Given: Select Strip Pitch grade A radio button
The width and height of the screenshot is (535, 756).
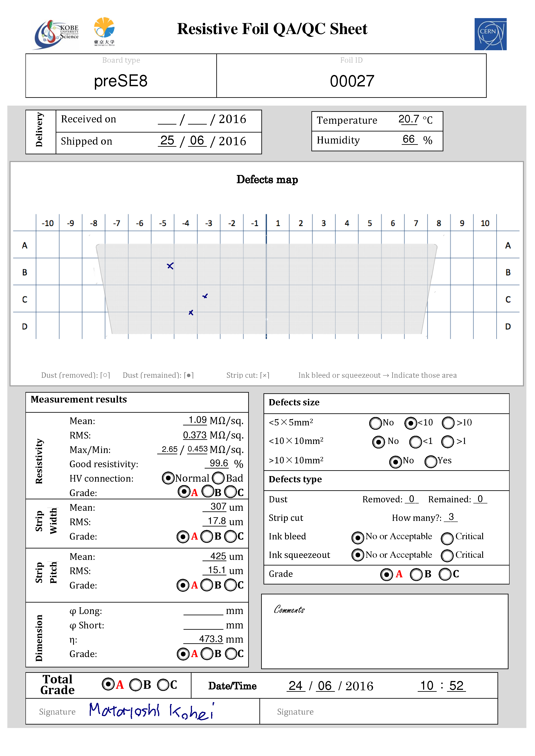Looking at the screenshot, I should pyautogui.click(x=183, y=585).
